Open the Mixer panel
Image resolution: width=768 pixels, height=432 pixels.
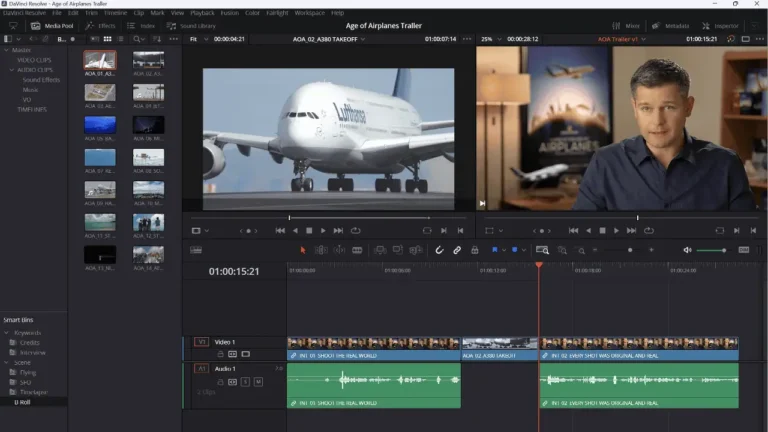pyautogui.click(x=626, y=26)
